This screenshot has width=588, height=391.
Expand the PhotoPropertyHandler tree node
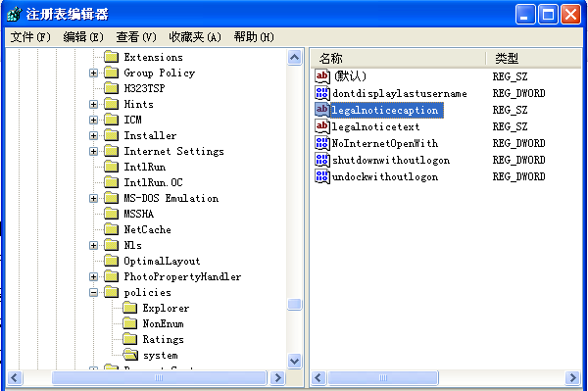(x=93, y=277)
